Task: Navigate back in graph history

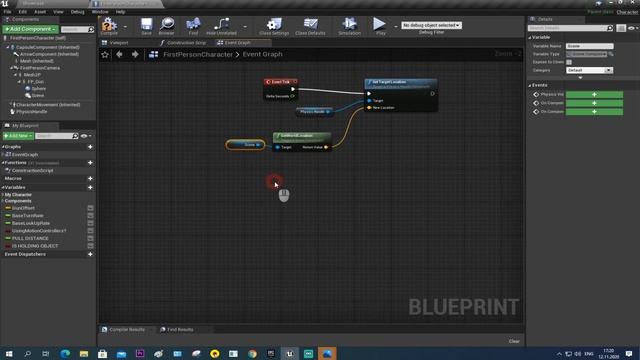Action: [x=119, y=54]
